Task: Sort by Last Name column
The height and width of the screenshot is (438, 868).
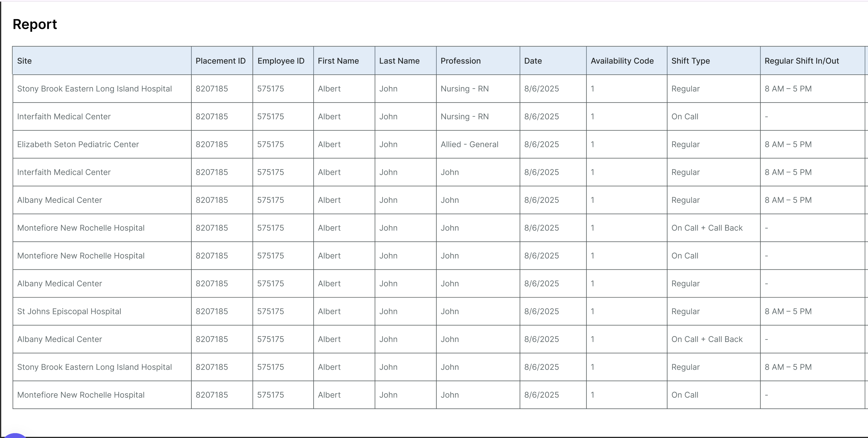Action: (399, 61)
